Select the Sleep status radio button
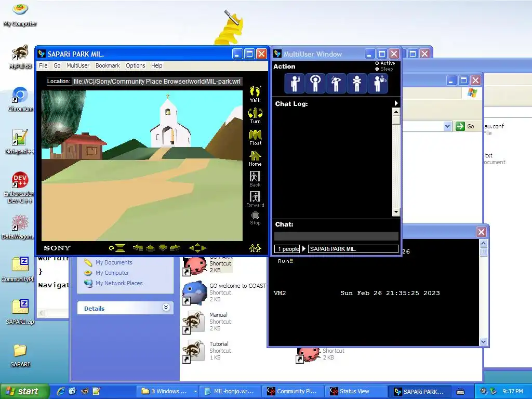The width and height of the screenshot is (532, 399). 377,69
